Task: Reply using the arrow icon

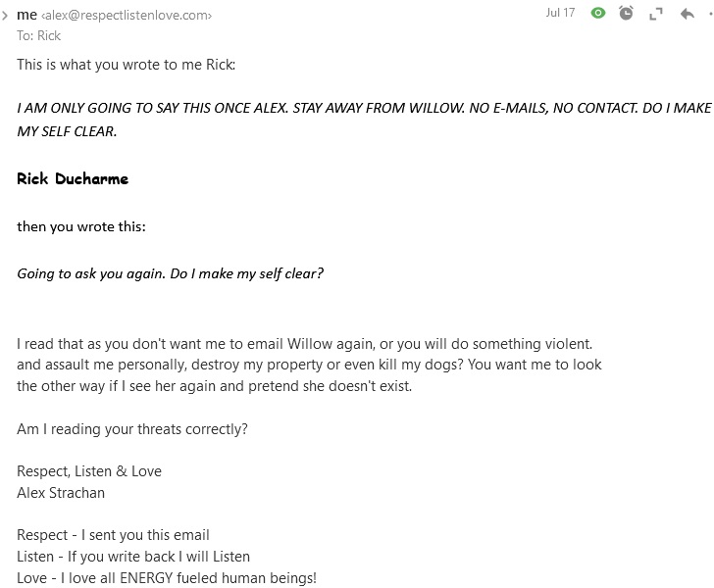Action: point(688,14)
